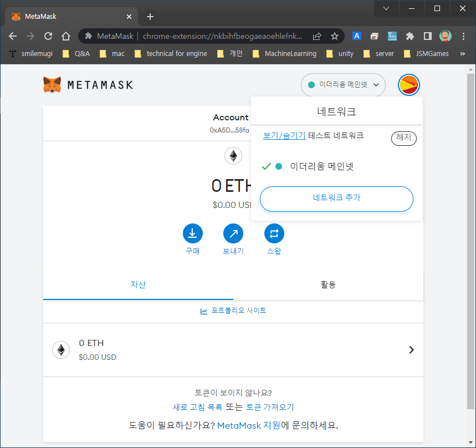476x448 pixels.
Task: Reload the current page
Action: pyautogui.click(x=48, y=36)
